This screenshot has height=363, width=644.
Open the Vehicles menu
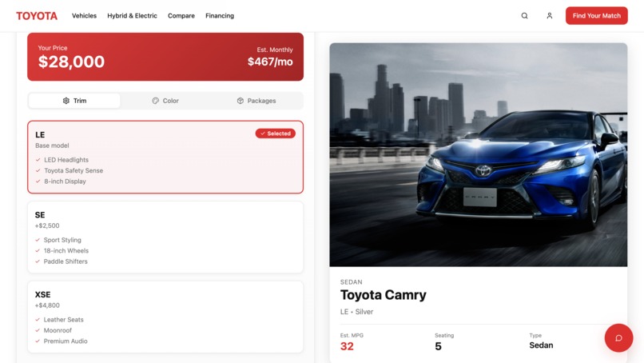click(84, 16)
